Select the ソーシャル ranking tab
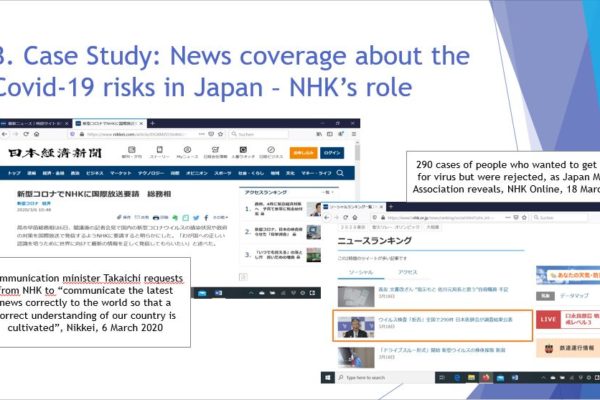 click(x=361, y=272)
